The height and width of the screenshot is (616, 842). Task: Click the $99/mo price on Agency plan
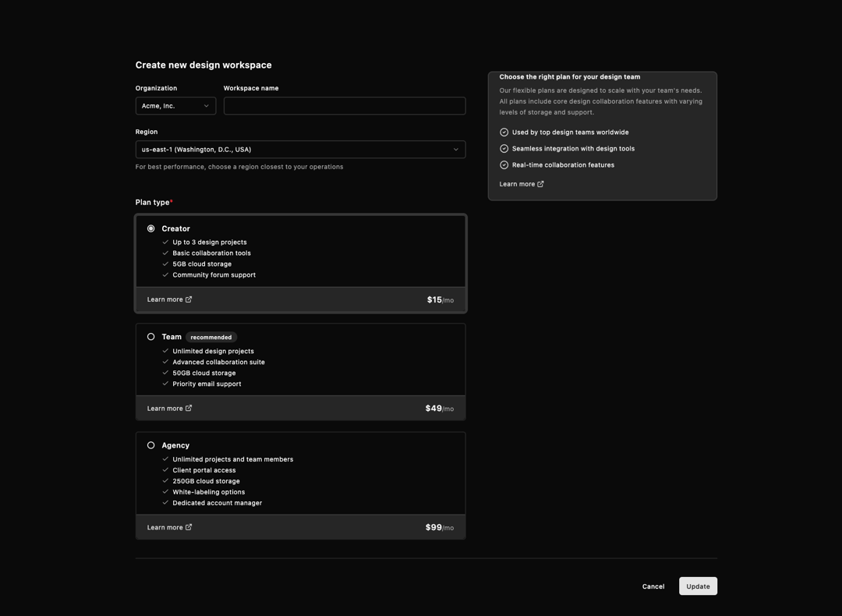[x=439, y=527]
